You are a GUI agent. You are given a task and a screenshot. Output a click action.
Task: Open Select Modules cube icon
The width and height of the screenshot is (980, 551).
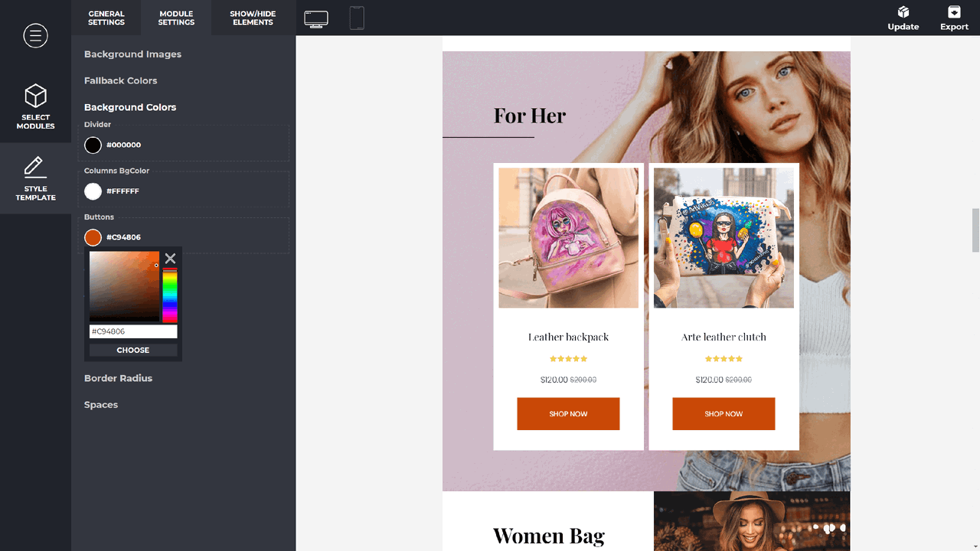(x=35, y=96)
